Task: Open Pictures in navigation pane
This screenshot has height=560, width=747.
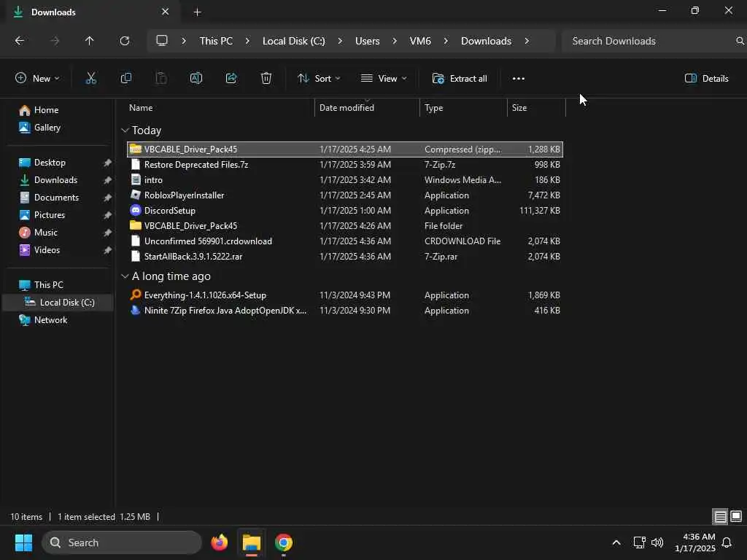Action: (49, 215)
